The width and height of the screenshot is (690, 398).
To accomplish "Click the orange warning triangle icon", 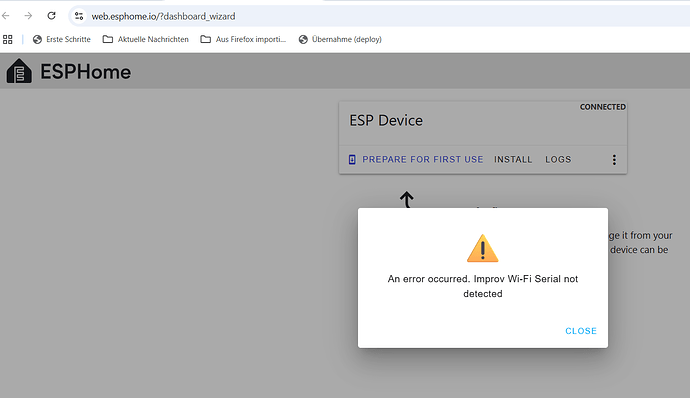I will 483,248.
